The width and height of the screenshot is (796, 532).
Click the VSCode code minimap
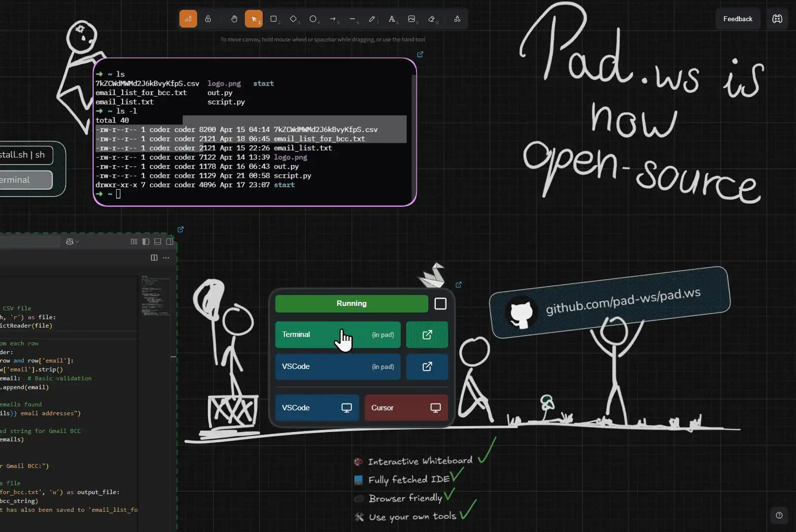tap(156, 296)
